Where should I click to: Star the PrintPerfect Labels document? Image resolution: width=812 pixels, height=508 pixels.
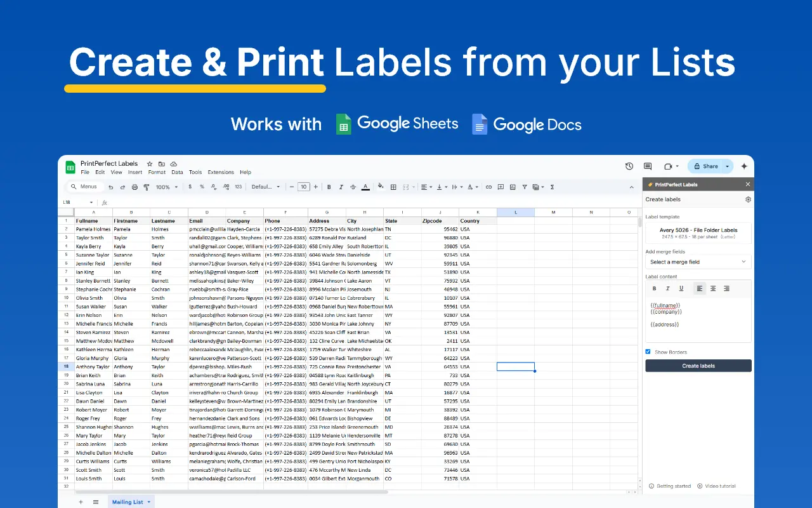(150, 164)
